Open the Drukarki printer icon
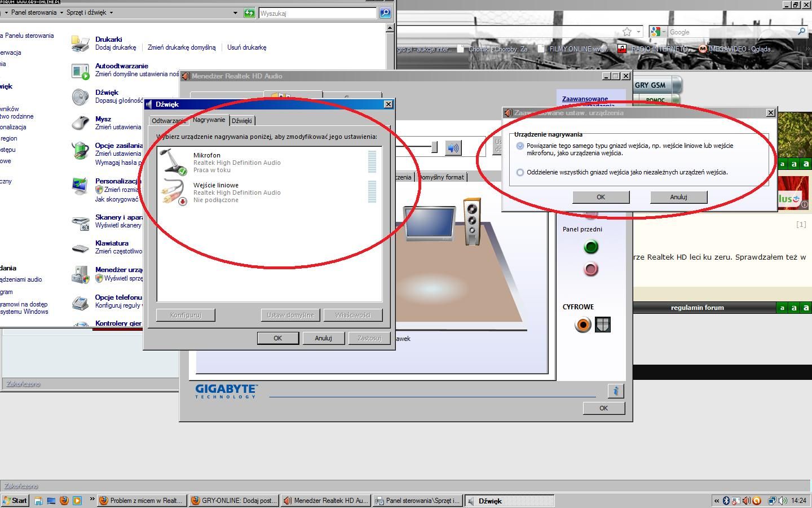The width and height of the screenshot is (812, 508). [x=80, y=43]
